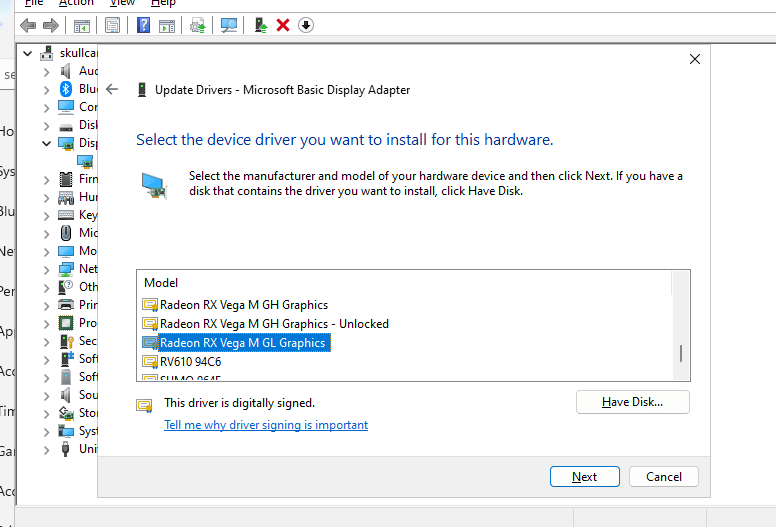Image resolution: width=776 pixels, height=527 pixels.
Task: Collapse the computer root tree node
Action: point(28,53)
